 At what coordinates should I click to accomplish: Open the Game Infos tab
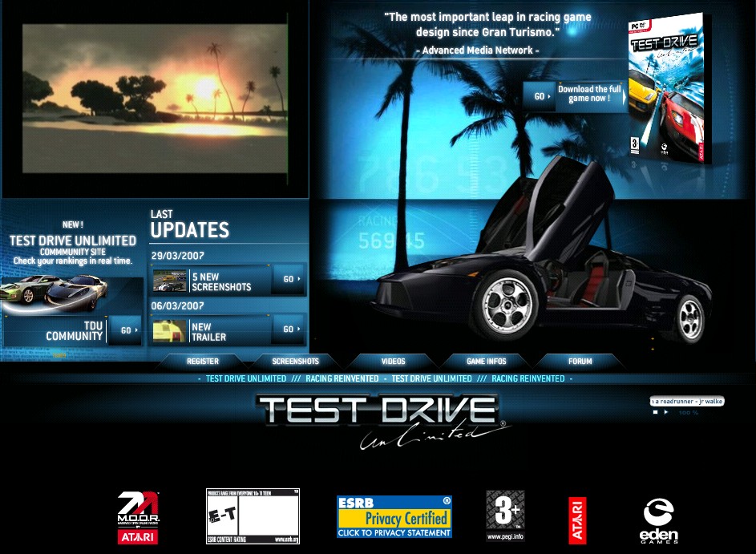pos(486,361)
